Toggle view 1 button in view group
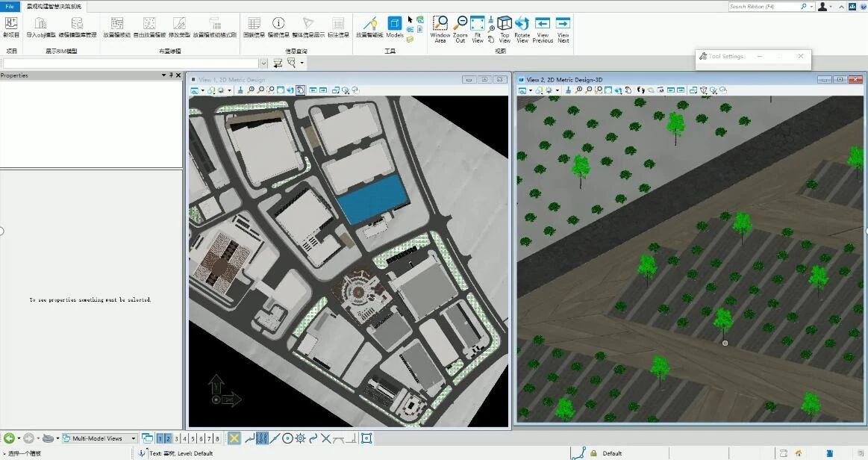 point(160,439)
